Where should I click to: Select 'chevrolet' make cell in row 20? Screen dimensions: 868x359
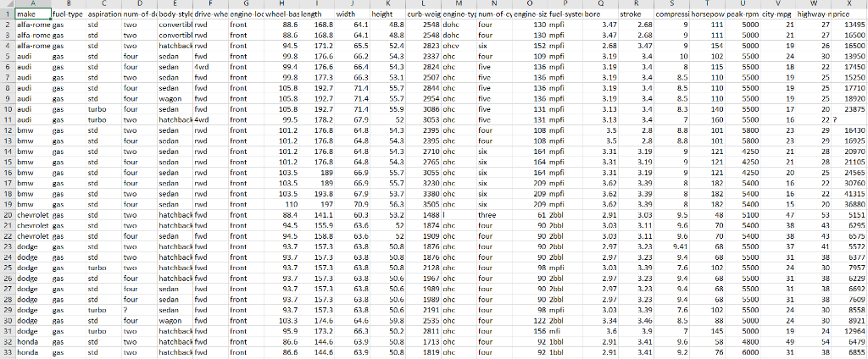[x=33, y=215]
